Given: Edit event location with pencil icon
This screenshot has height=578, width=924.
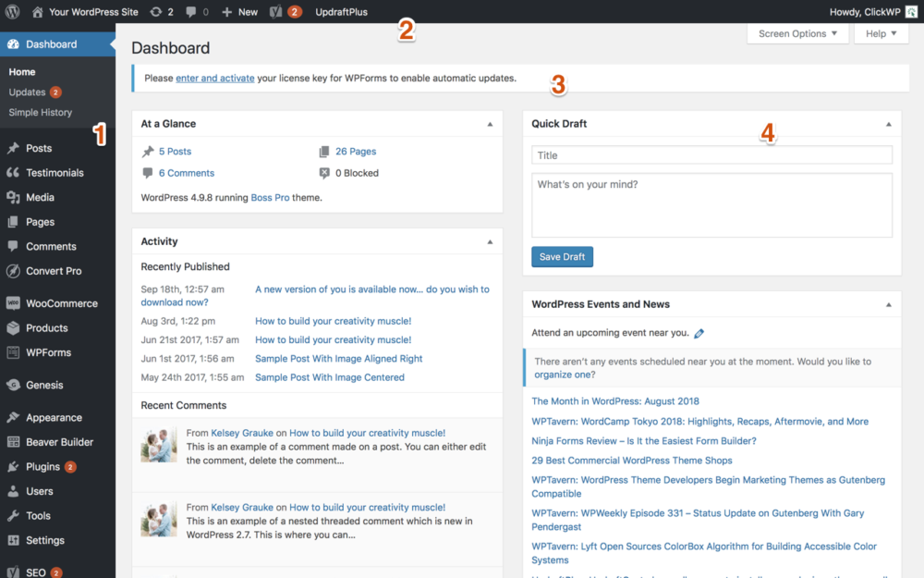Looking at the screenshot, I should 699,334.
